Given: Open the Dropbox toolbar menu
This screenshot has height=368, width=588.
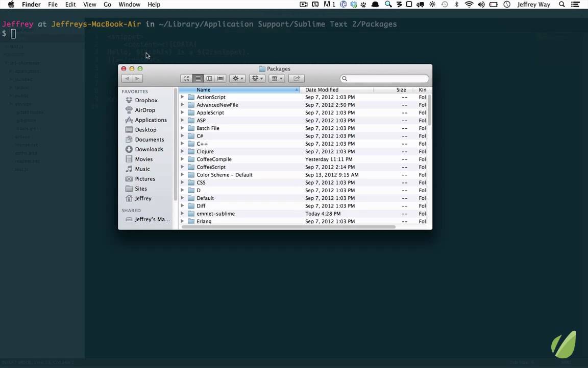Looking at the screenshot, I should click(x=257, y=79).
